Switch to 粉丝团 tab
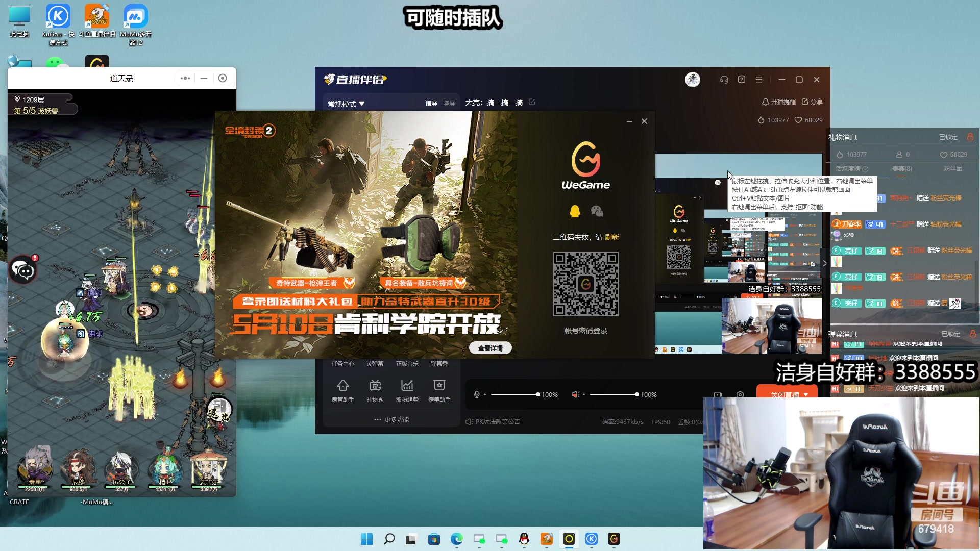Viewport: 980px width, 551px height. (952, 169)
